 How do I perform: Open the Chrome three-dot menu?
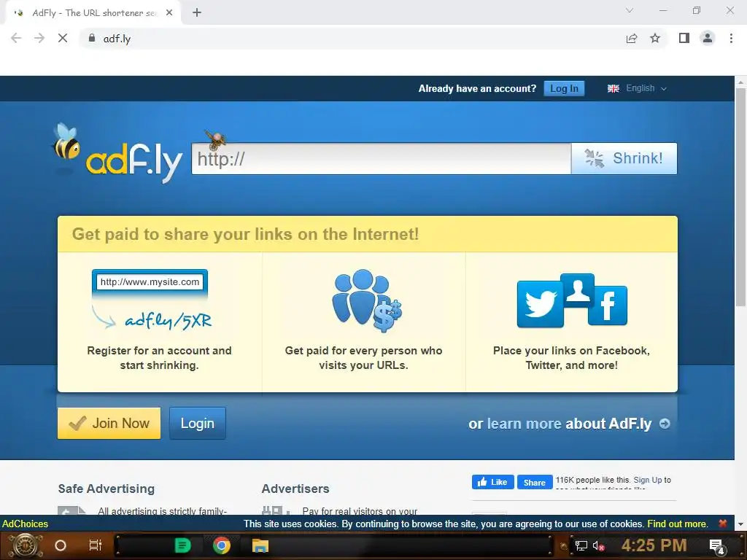coord(731,38)
